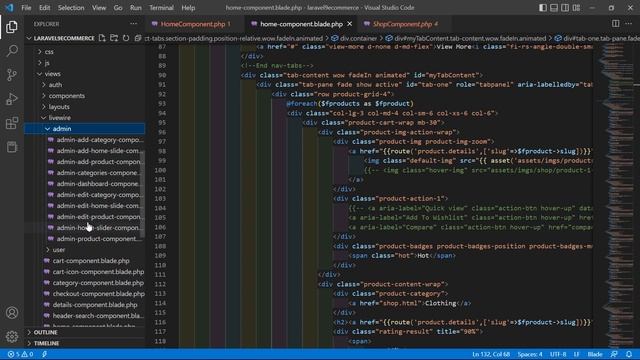Viewport: 640px width, 360px height.
Task: Open the Search view
Action: tap(12, 51)
